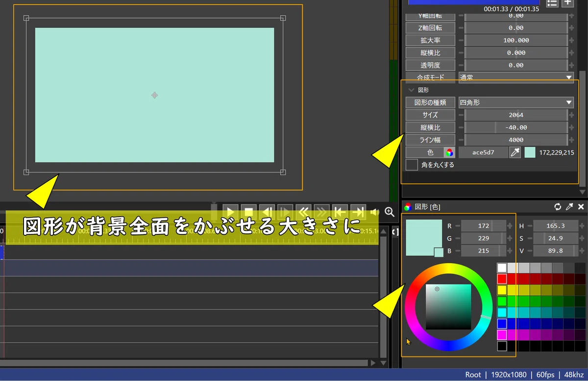Screen dimensions: 588x381
Task: Select the pure yellow palette swatch
Action: (502, 290)
